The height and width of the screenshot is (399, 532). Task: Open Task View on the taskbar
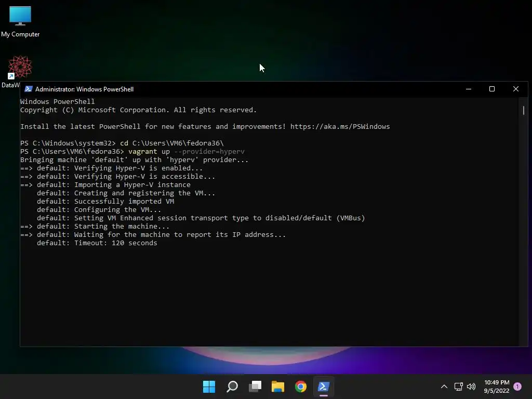pyautogui.click(x=255, y=387)
